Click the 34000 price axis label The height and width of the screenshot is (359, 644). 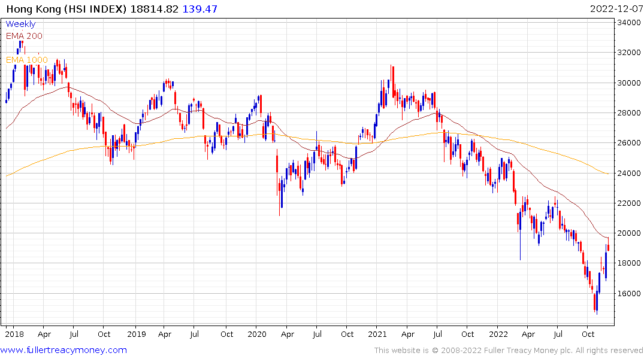(x=629, y=23)
